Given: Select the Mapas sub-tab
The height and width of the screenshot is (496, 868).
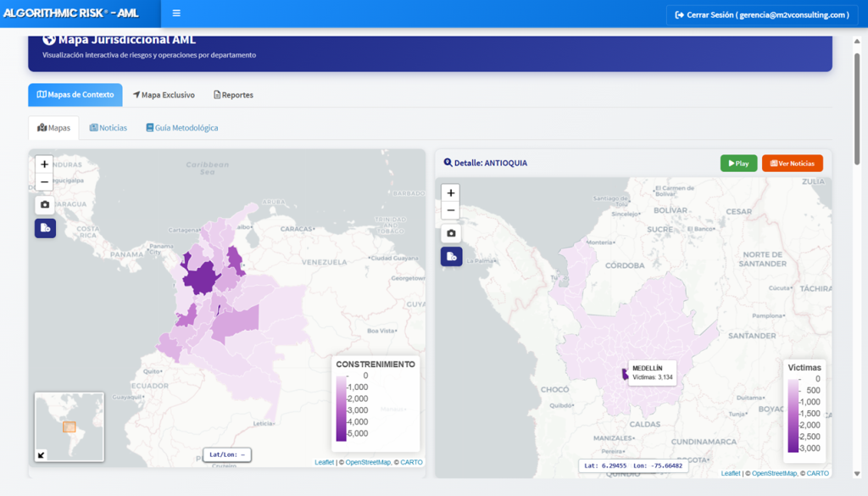Looking at the screenshot, I should point(53,128).
